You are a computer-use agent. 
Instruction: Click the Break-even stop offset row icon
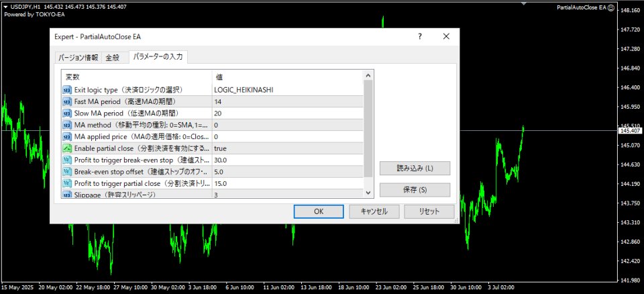point(67,171)
